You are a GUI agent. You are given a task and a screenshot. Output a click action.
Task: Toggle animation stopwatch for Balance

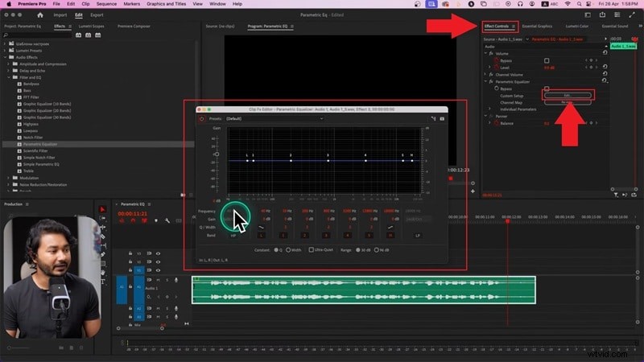point(497,123)
